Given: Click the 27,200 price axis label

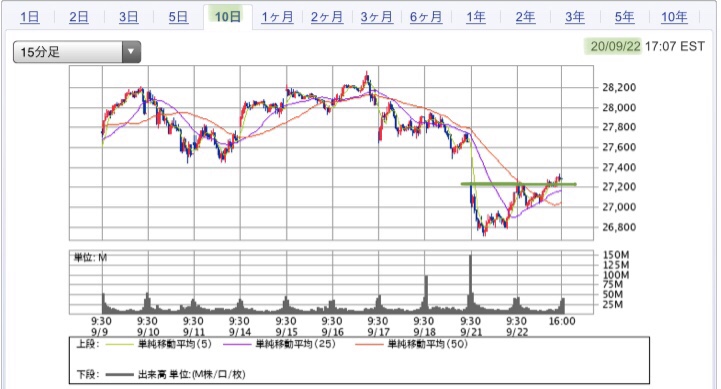Looking at the screenshot, I should (x=619, y=187).
